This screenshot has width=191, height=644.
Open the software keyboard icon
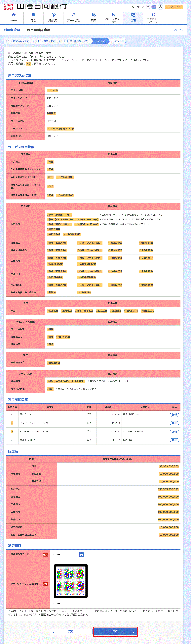[82, 555]
